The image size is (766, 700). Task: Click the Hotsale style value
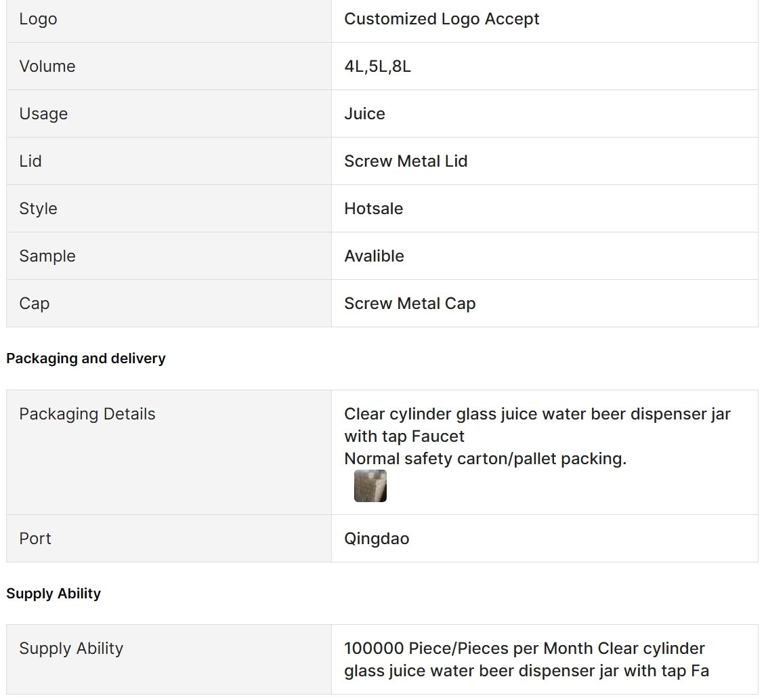point(374,209)
